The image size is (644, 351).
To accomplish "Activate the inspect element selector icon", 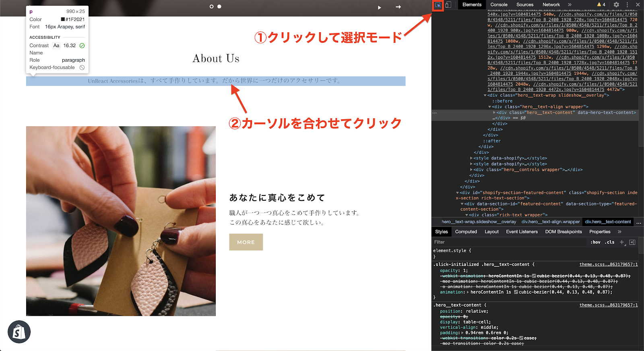I will click(x=438, y=5).
